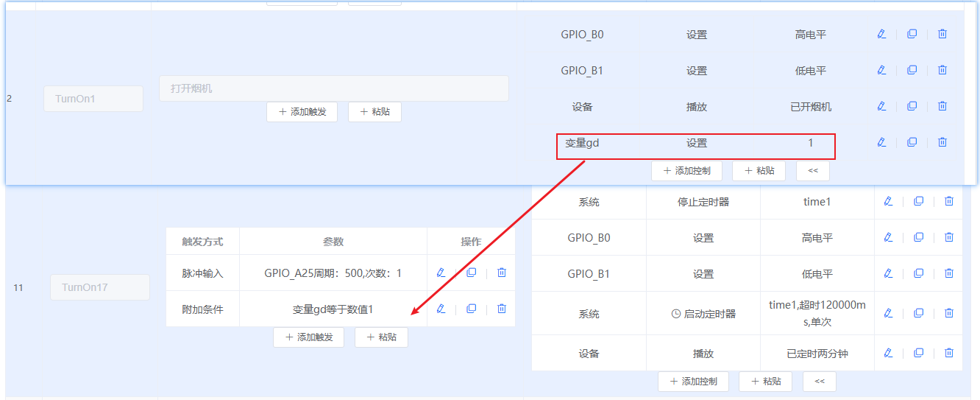The image size is (980, 400).
Task: Edit the GPIO_B1 低电平 control in TurnOn17
Action: 888,273
